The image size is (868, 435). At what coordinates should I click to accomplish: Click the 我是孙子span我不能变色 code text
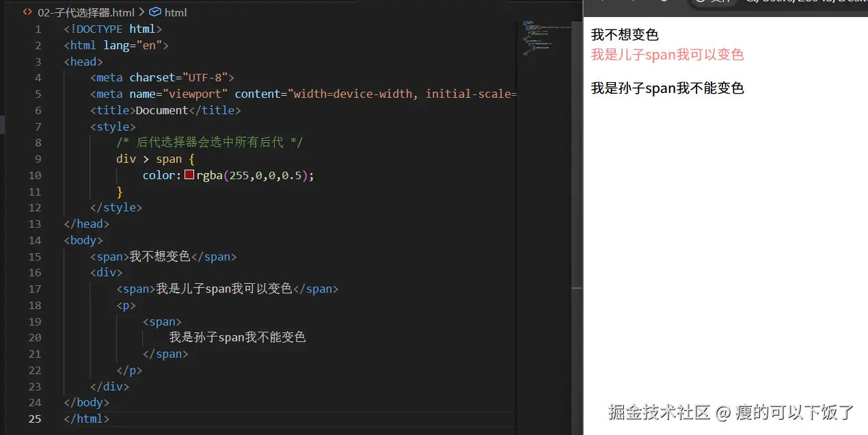[x=237, y=337]
